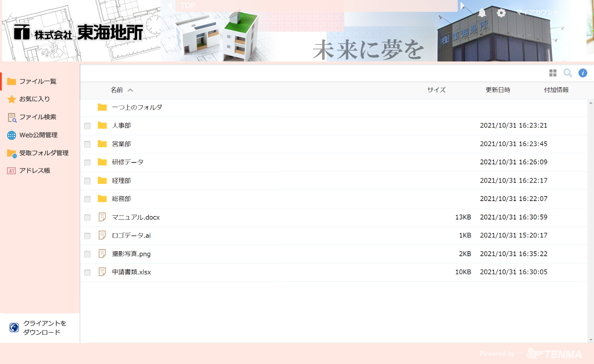Select the 申請書類.xlsx checkbox
594x364 pixels.
(x=87, y=273)
